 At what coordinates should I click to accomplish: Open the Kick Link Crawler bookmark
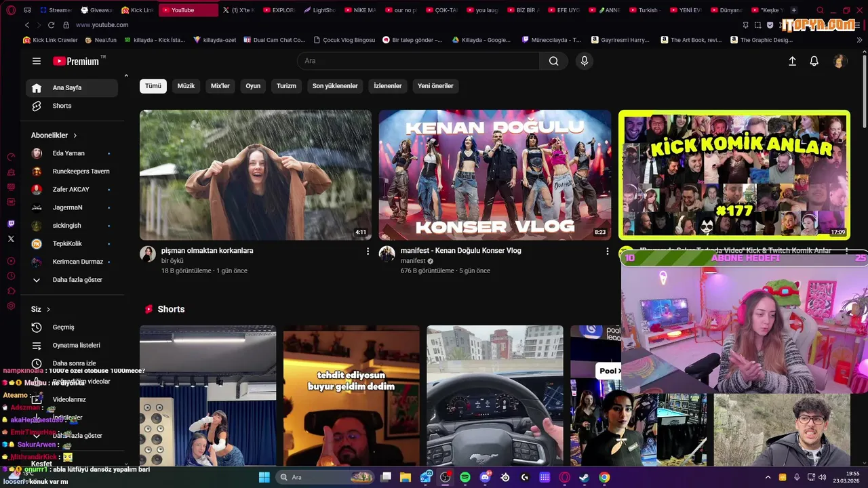coord(50,40)
